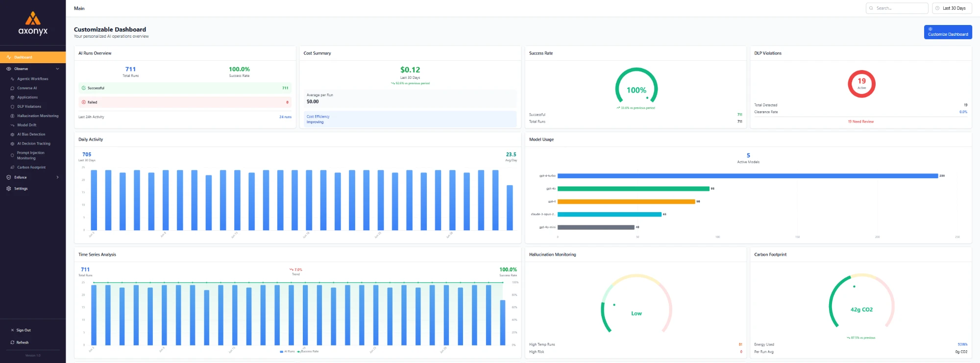Click the Hallucination Monitoring brain icon
Screen dimensions: 980x363
point(12,116)
